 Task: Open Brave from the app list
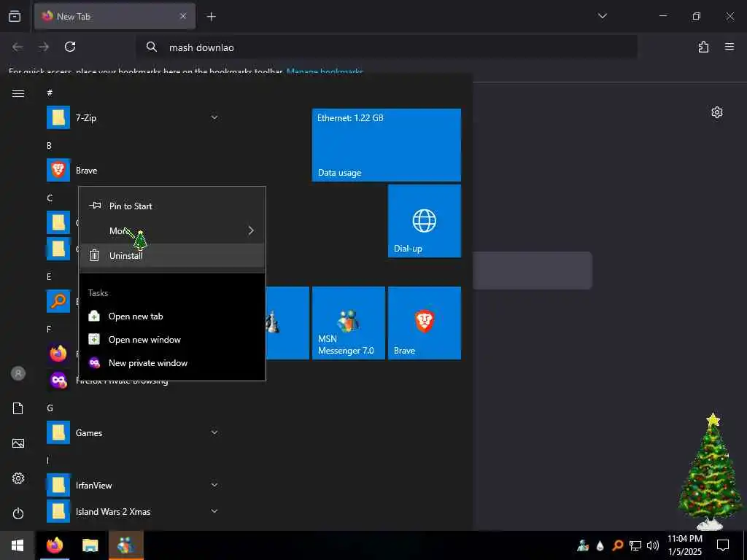coord(133,171)
